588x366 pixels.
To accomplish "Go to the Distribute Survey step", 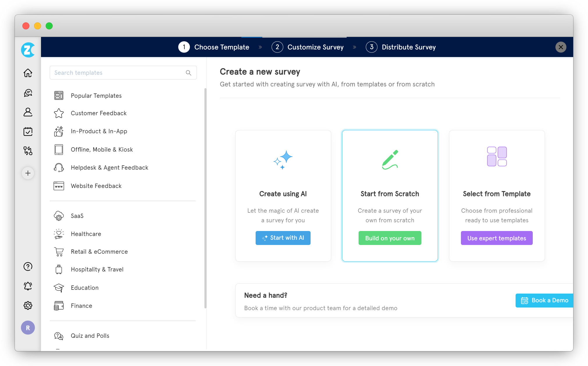I will 401,47.
